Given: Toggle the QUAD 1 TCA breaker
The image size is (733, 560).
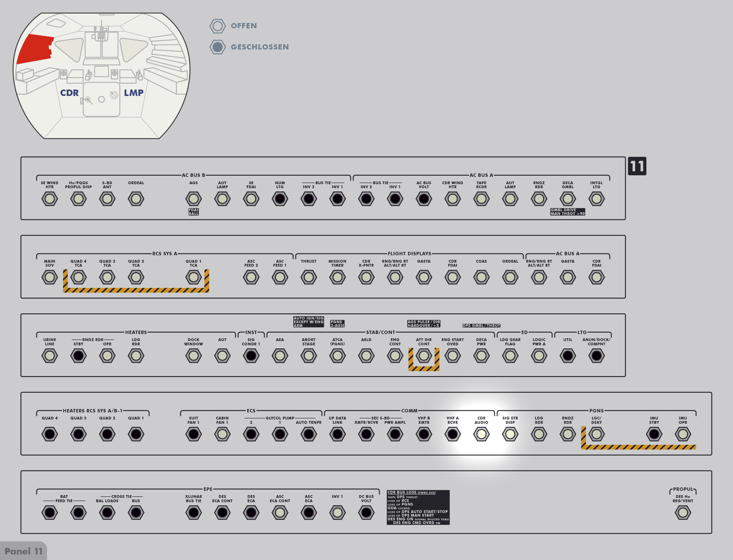Looking at the screenshot, I should [x=194, y=277].
